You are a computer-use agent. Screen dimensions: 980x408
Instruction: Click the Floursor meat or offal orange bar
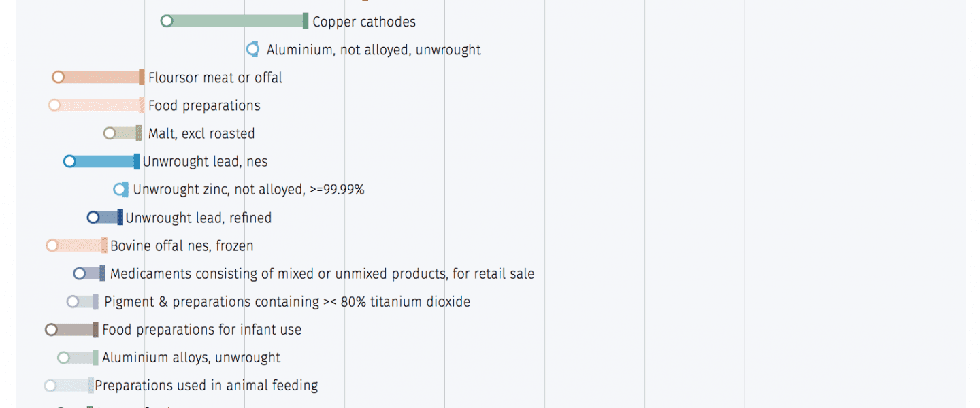[x=100, y=77]
